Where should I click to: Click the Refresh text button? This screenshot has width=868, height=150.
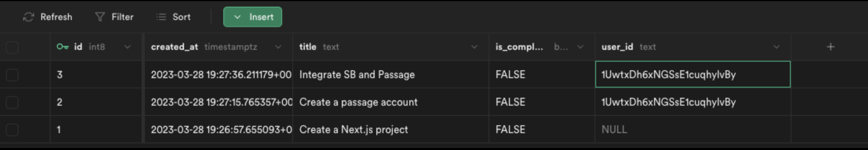coord(56,17)
